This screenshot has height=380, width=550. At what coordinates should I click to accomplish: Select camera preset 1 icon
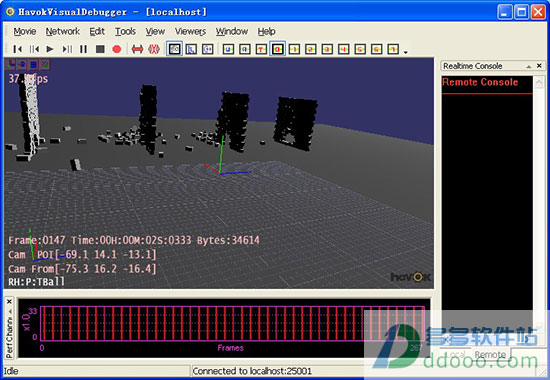pyautogui.click(x=294, y=49)
